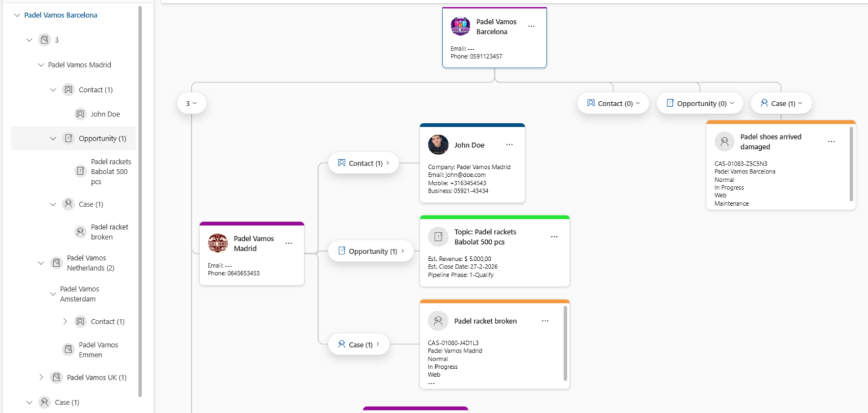
Task: Click the John Doe profile photo
Action: [438, 145]
